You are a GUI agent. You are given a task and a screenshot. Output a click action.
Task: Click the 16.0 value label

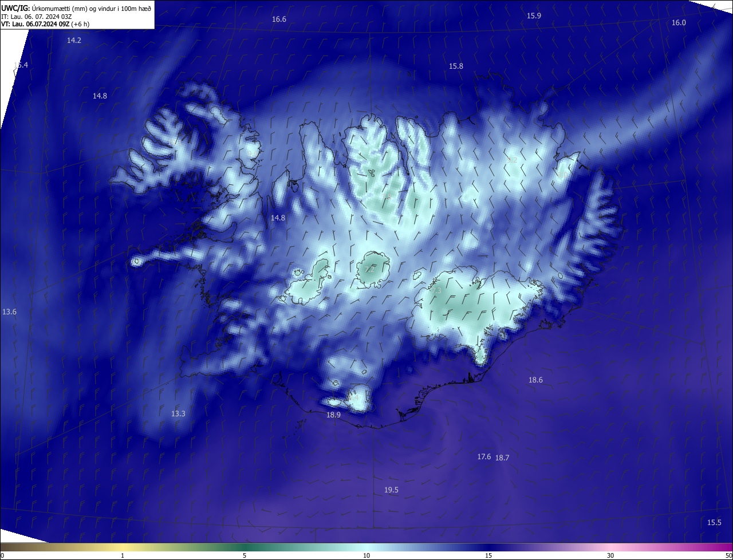coord(679,23)
